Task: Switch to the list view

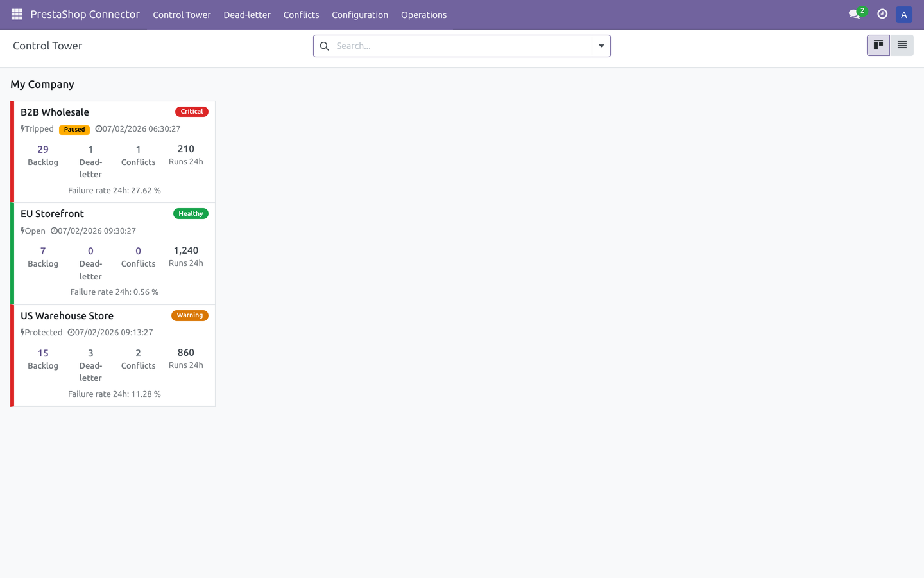Action: tap(902, 45)
